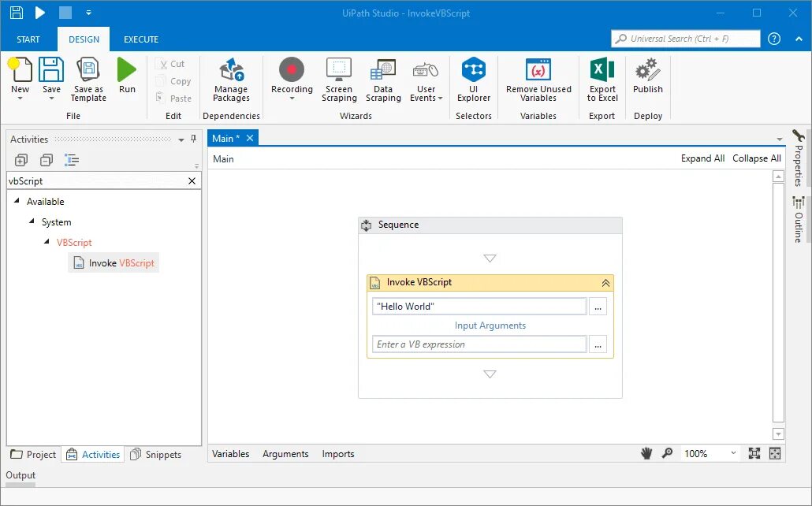812x506 pixels.
Task: Open help question mark icon
Action: pos(773,39)
